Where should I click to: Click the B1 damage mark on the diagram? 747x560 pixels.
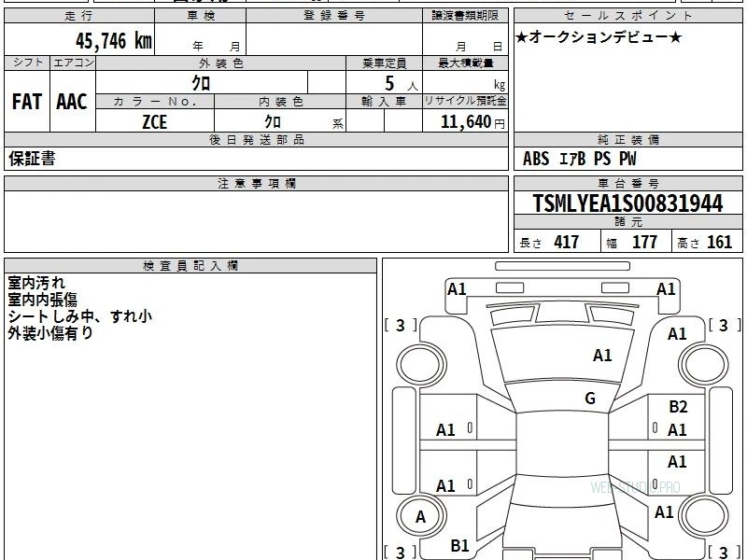click(x=459, y=546)
